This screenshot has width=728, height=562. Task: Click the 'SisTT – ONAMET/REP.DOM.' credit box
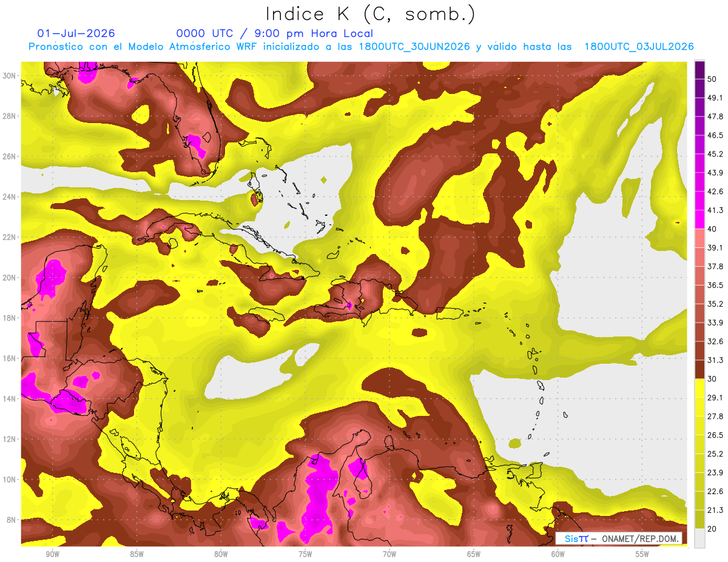point(619,538)
